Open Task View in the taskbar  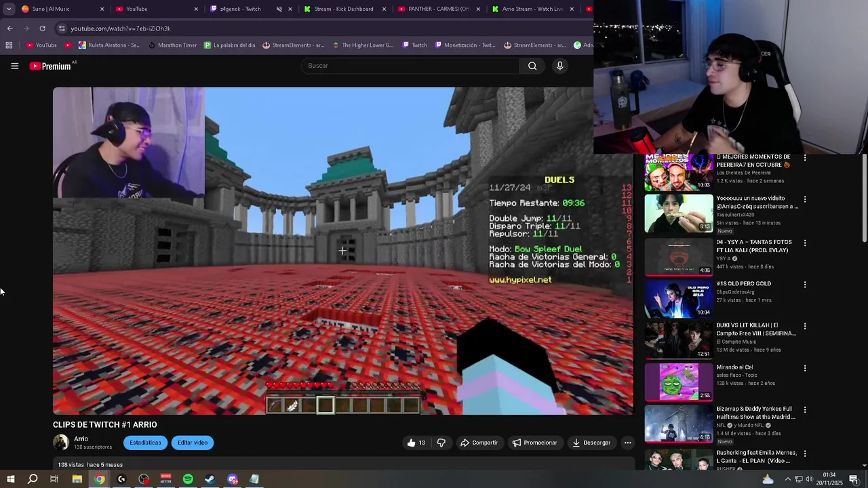54,479
